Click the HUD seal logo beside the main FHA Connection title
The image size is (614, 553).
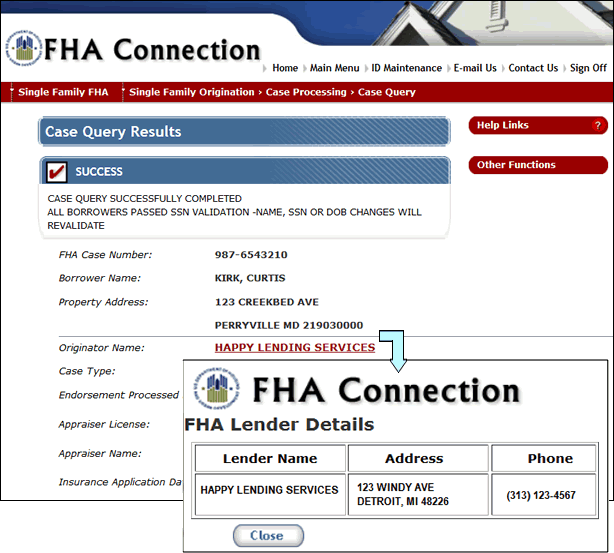pos(23,49)
